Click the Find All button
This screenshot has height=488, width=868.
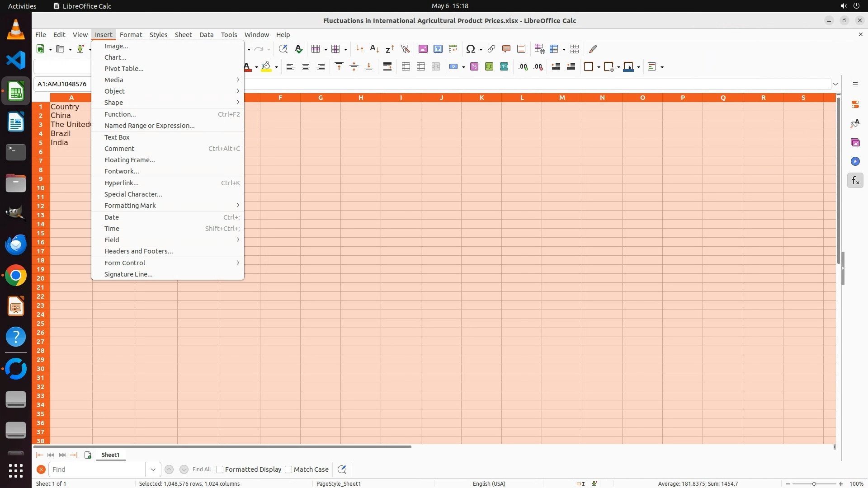point(201,469)
